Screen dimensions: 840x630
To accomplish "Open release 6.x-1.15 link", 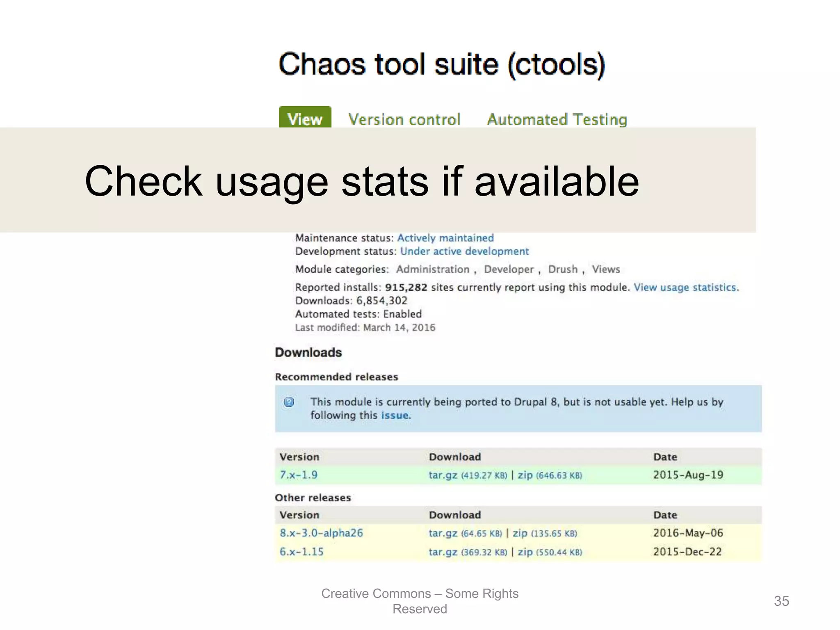I will [301, 552].
